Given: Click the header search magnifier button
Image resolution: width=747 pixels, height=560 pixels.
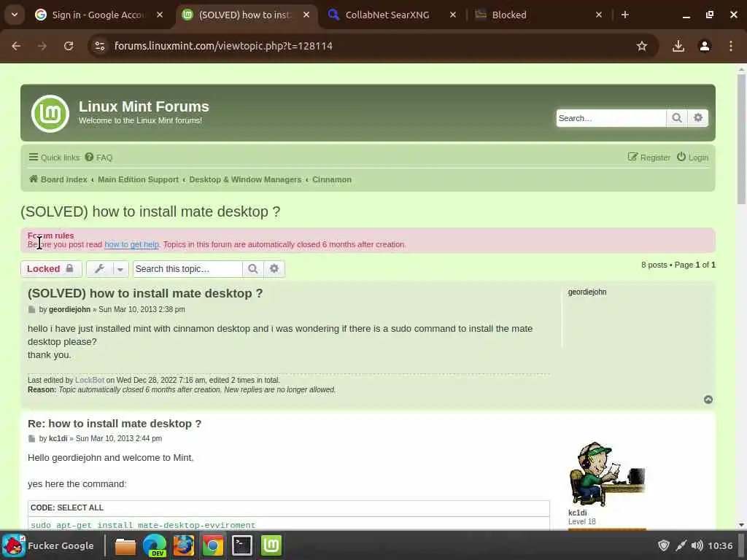Looking at the screenshot, I should coord(676,118).
